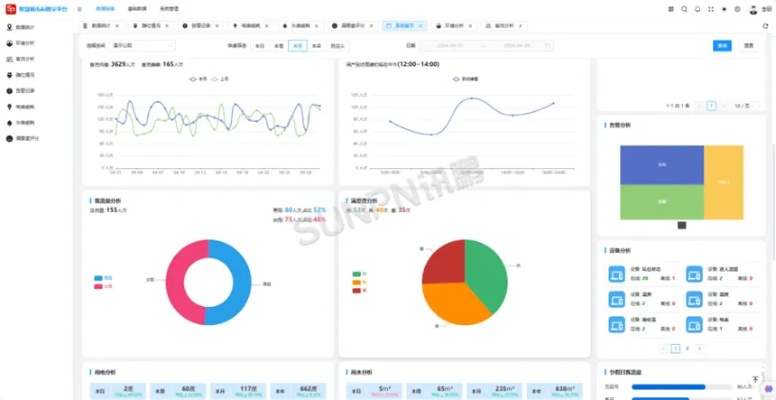Open 告警记录 in the left sidebar
The height and width of the screenshot is (400, 776).
24,89
